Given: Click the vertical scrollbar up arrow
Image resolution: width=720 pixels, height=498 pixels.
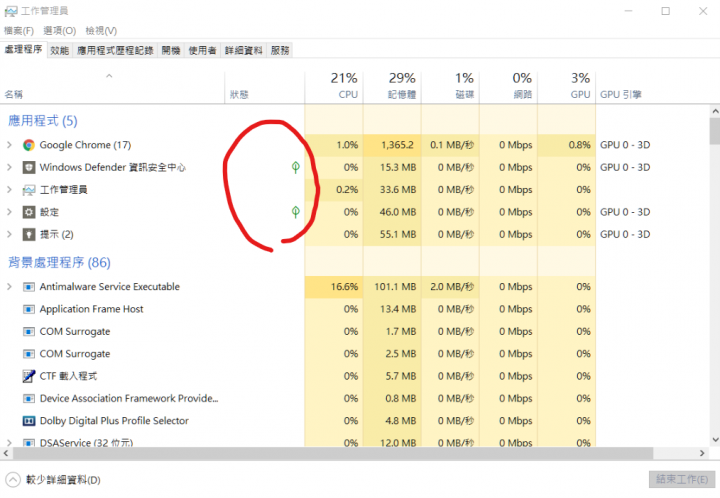Looking at the screenshot, I should 714,111.
